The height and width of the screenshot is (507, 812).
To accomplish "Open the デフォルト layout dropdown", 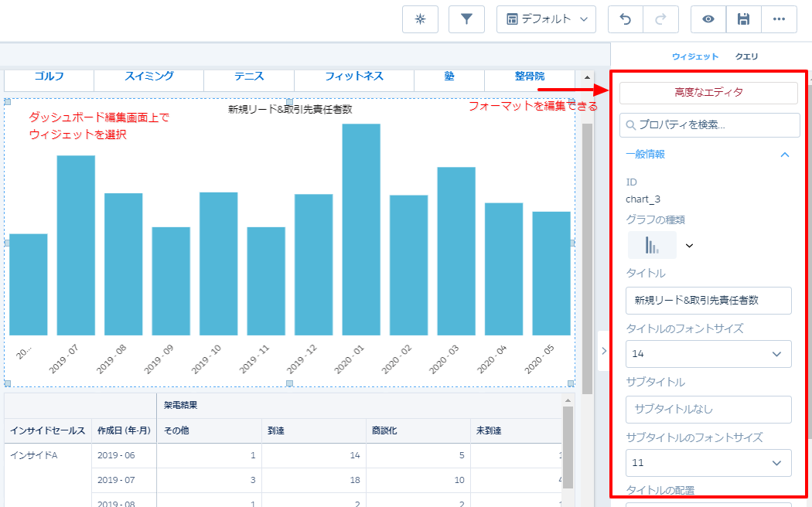I will [x=546, y=19].
